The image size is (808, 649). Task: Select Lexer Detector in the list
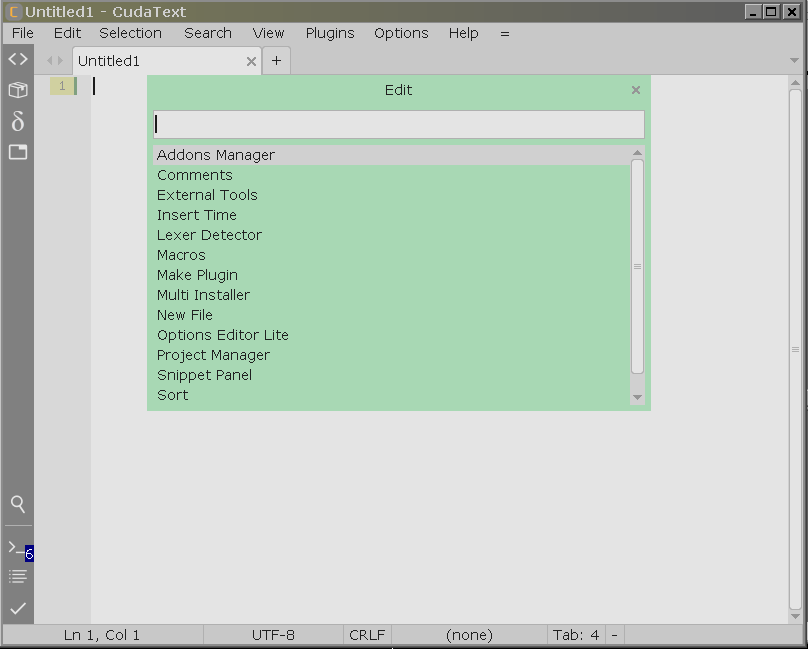click(392, 235)
